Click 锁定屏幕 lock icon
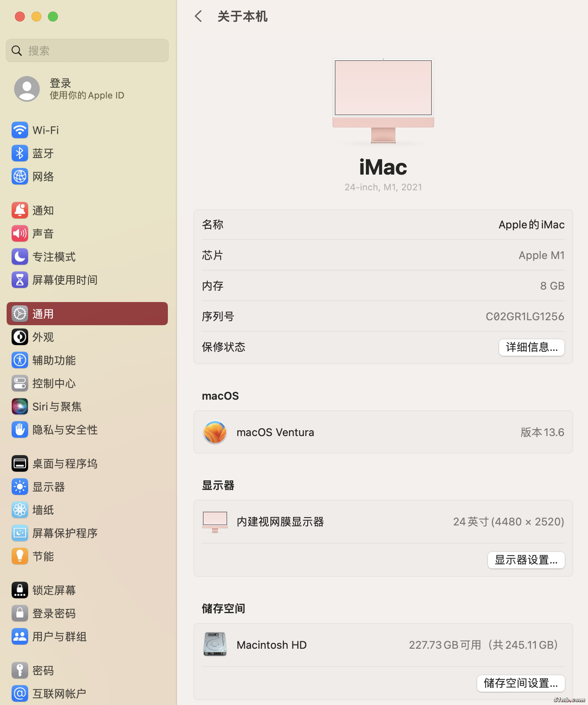Screen dimensions: 588x705 [20, 590]
